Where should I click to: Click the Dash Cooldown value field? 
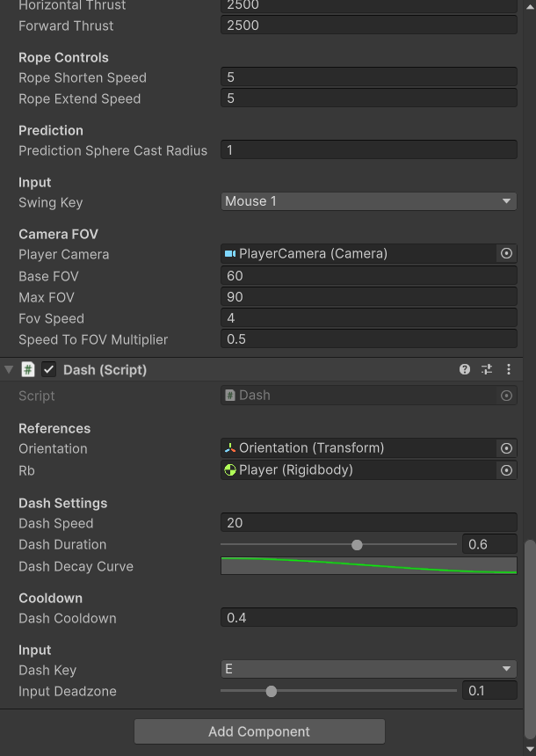point(368,618)
